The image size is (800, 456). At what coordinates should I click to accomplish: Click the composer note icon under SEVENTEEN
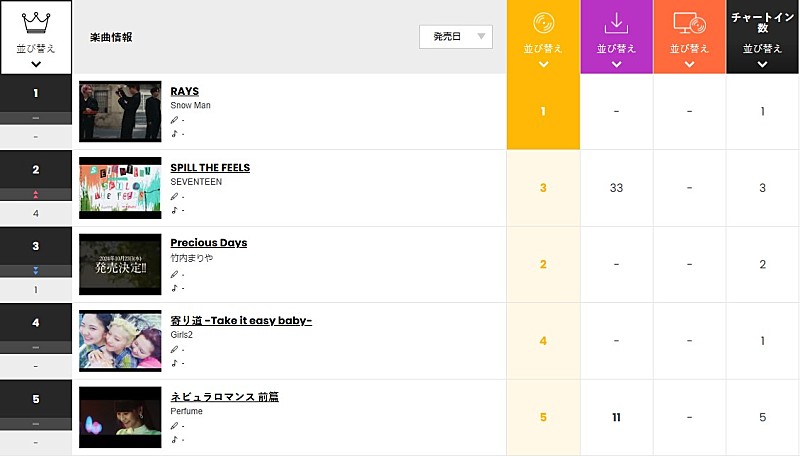coord(174,210)
